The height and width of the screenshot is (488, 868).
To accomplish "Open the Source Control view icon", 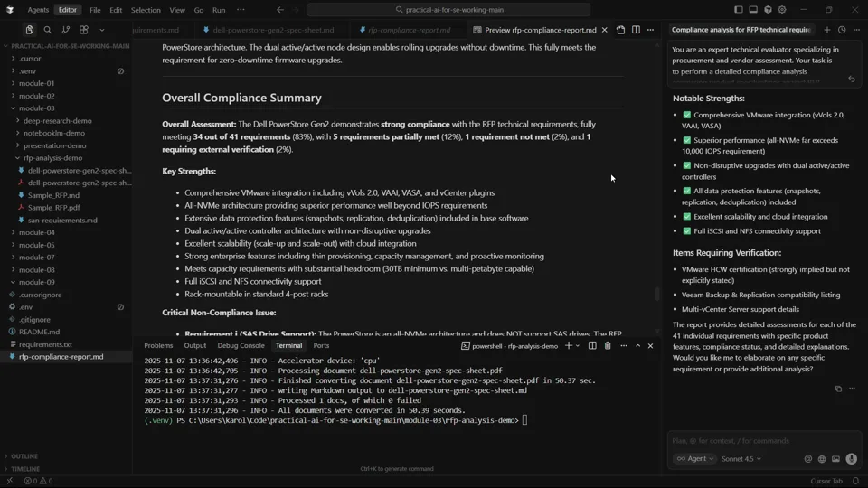I will point(66,30).
